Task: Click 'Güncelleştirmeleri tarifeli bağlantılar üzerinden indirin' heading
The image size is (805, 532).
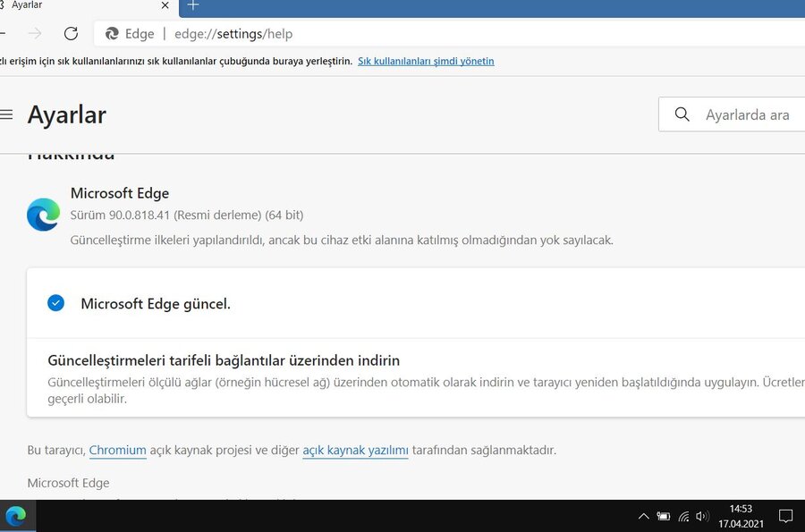Action: (x=224, y=360)
